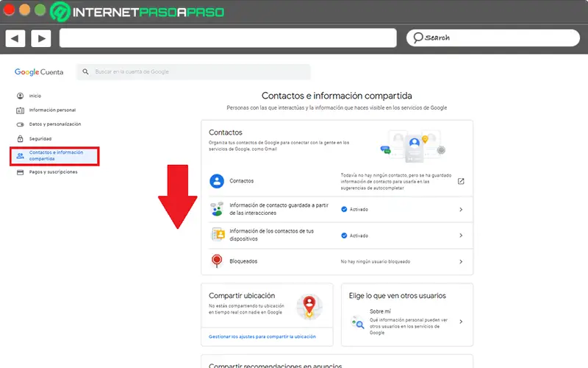The height and width of the screenshot is (368, 588).
Task: Click Buscar en la cuenta de Google field
Action: tap(195, 72)
